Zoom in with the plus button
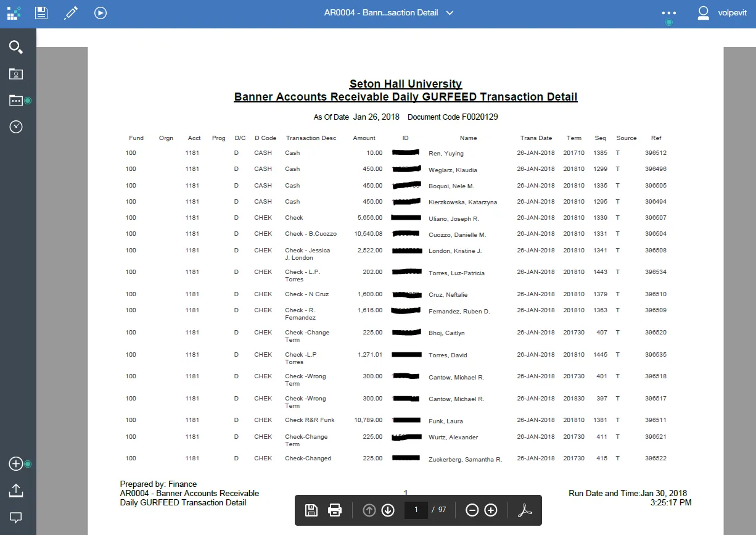 click(x=491, y=510)
